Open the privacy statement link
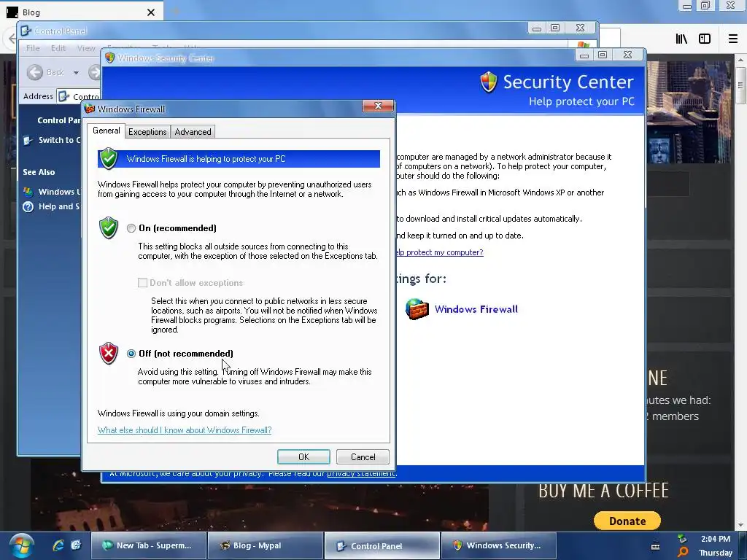This screenshot has width=747, height=560. 360,473
